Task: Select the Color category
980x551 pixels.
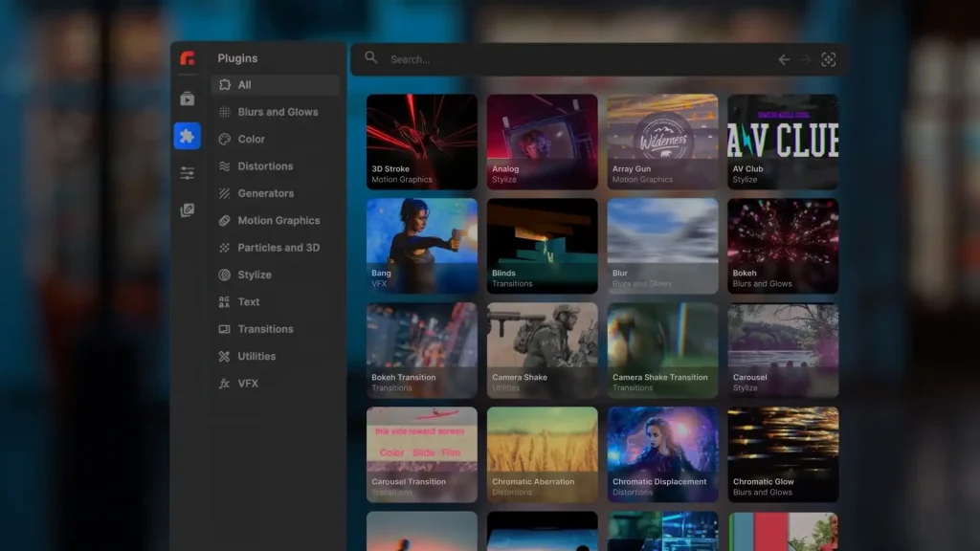Action: [x=251, y=139]
